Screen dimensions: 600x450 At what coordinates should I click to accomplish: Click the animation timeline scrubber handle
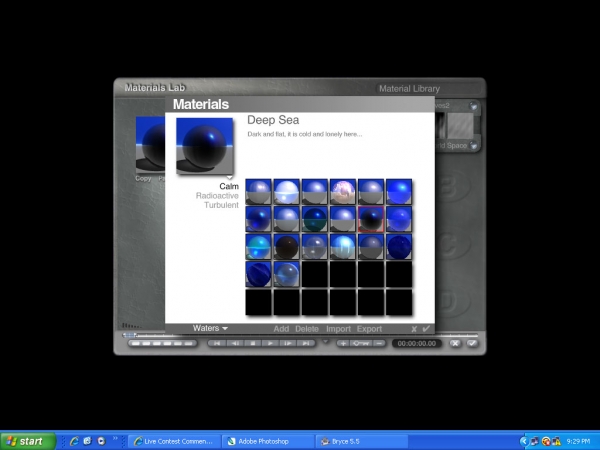[x=129, y=335]
